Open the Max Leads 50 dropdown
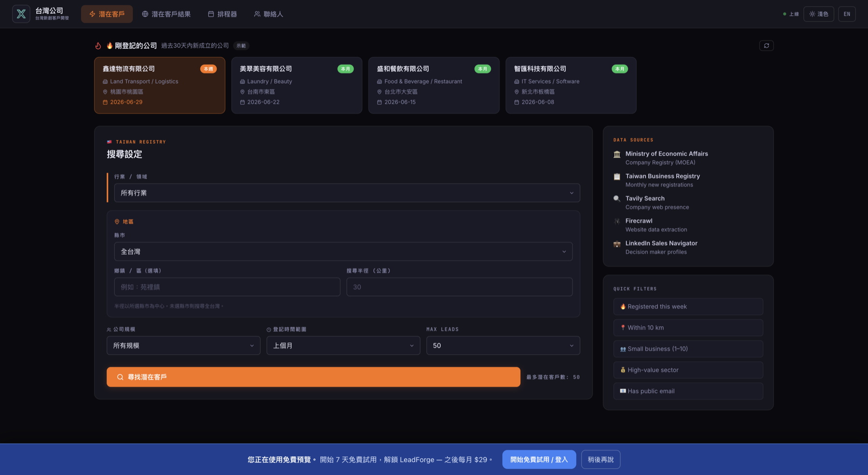The width and height of the screenshot is (868, 475). point(503,346)
